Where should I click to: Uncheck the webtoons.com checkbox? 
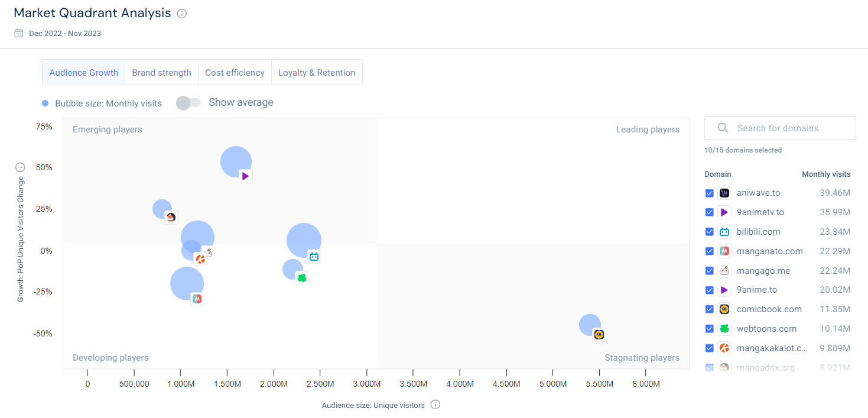(x=710, y=329)
